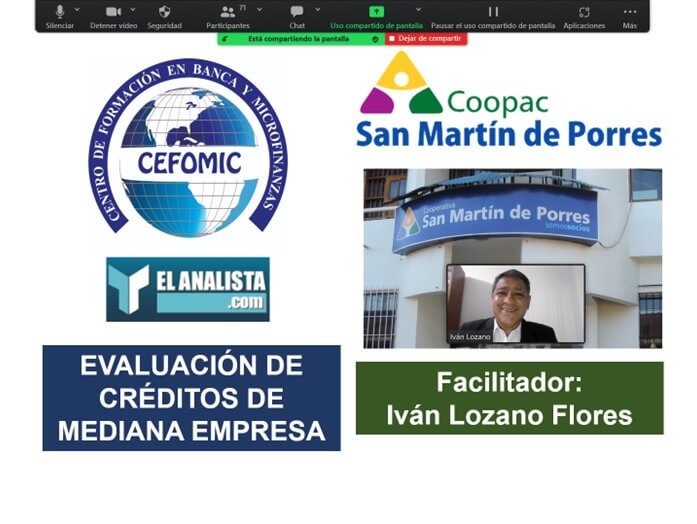
Task: Click the shield icon in the green sharing bar
Action: (375, 38)
